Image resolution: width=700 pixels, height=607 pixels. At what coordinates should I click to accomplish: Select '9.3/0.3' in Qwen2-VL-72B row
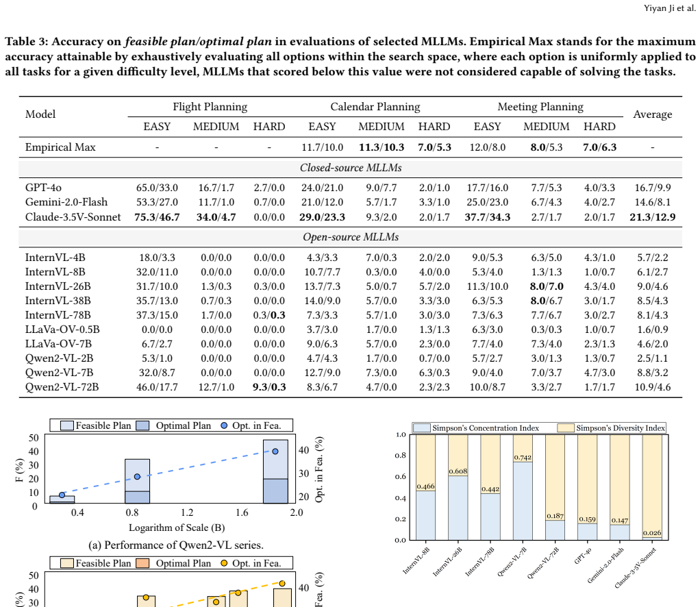269,387
